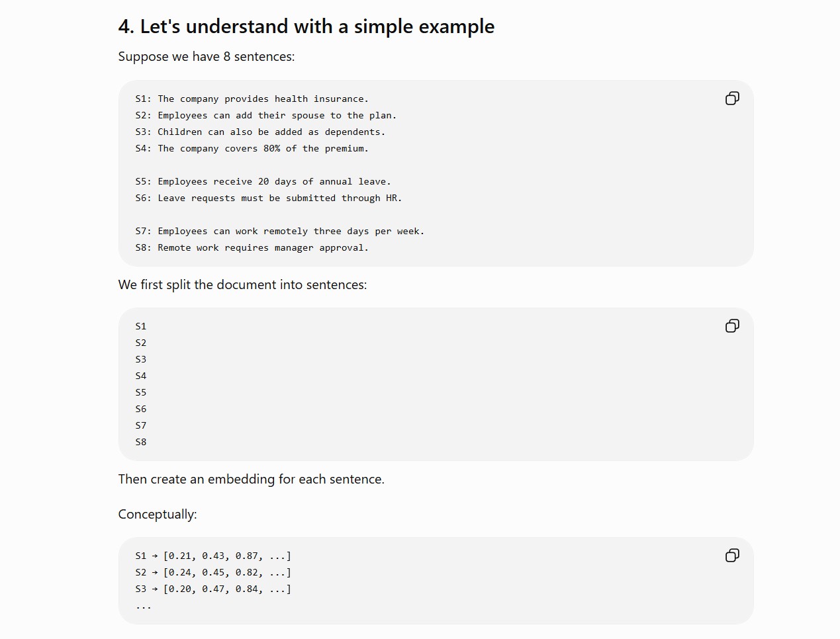Click the S5 annual leave sentence
The width and height of the screenshot is (840, 639).
263,182
